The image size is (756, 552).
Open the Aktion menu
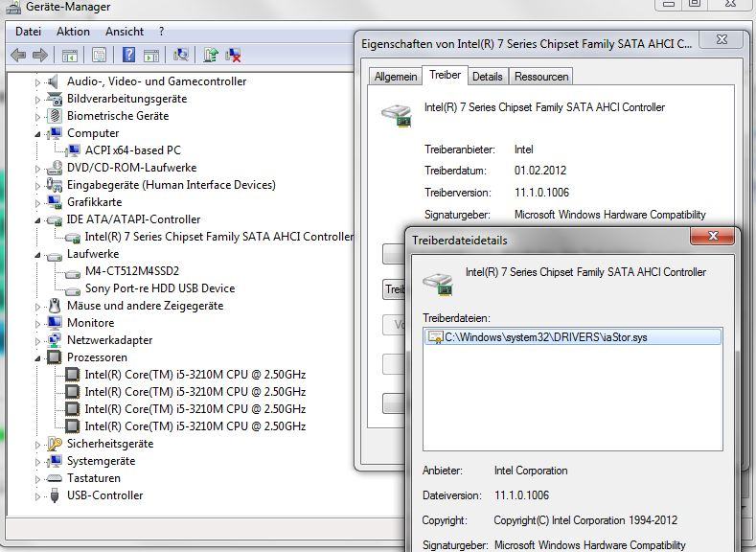pos(73,32)
